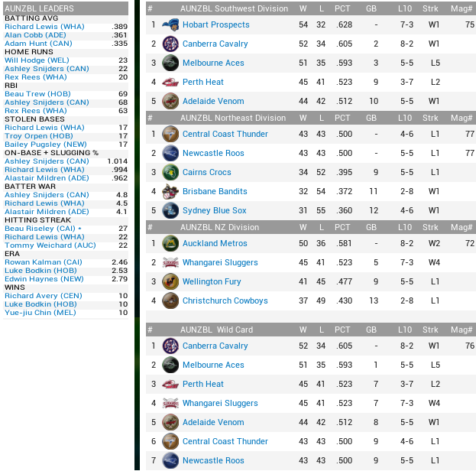
Task: Open Troy Orpen (HOB) player link
Action: tap(39, 136)
